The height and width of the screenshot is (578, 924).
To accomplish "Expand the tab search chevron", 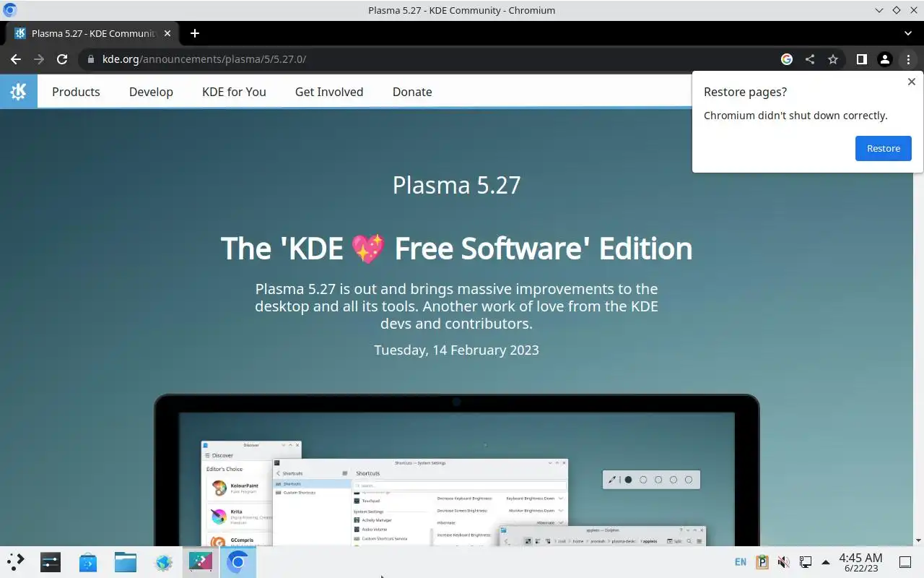I will 908,33.
